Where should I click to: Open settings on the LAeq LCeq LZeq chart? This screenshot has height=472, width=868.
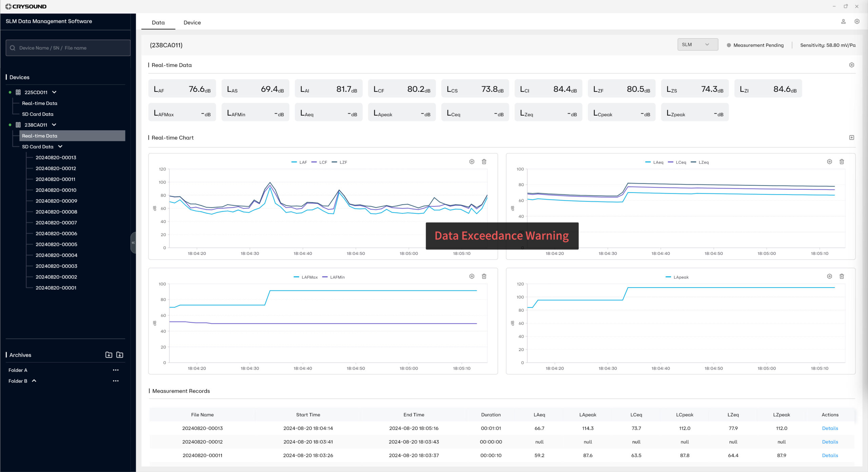829,162
